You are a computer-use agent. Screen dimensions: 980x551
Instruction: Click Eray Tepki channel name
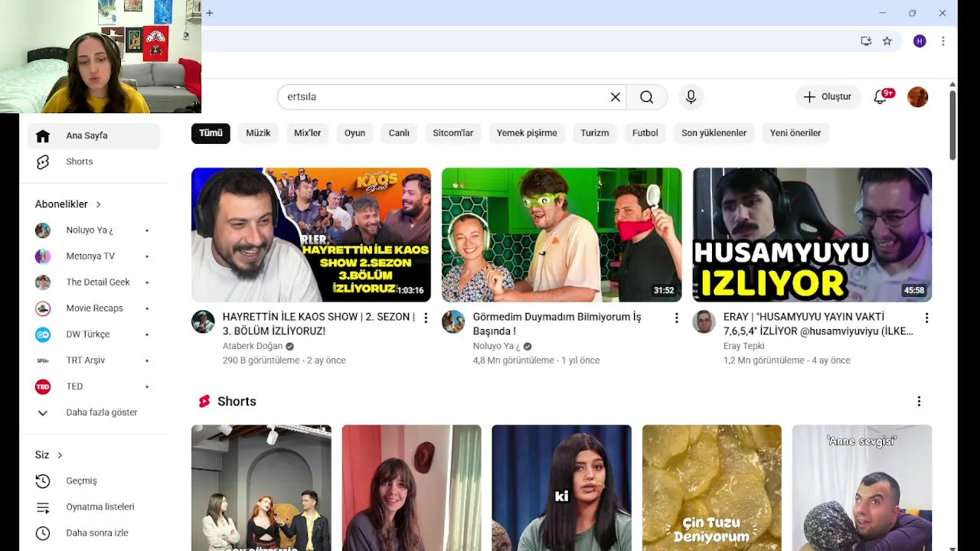(743, 346)
